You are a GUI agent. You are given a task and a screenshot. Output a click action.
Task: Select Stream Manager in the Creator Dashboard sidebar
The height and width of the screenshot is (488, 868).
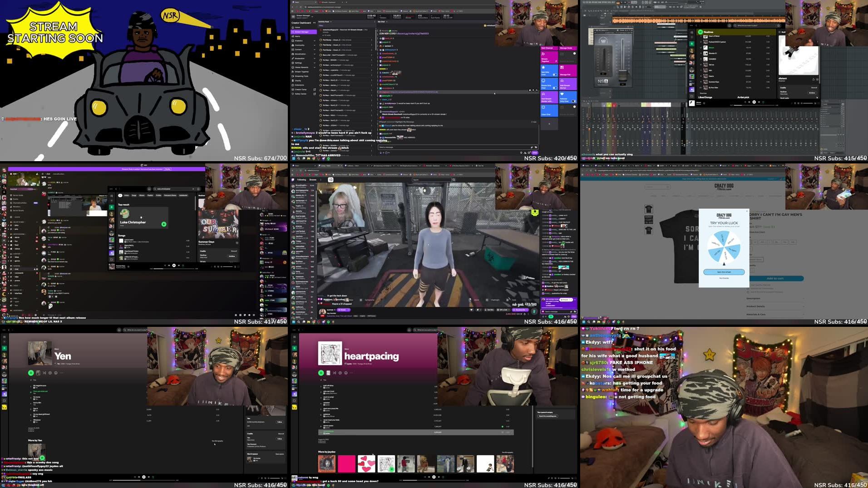coord(302,32)
